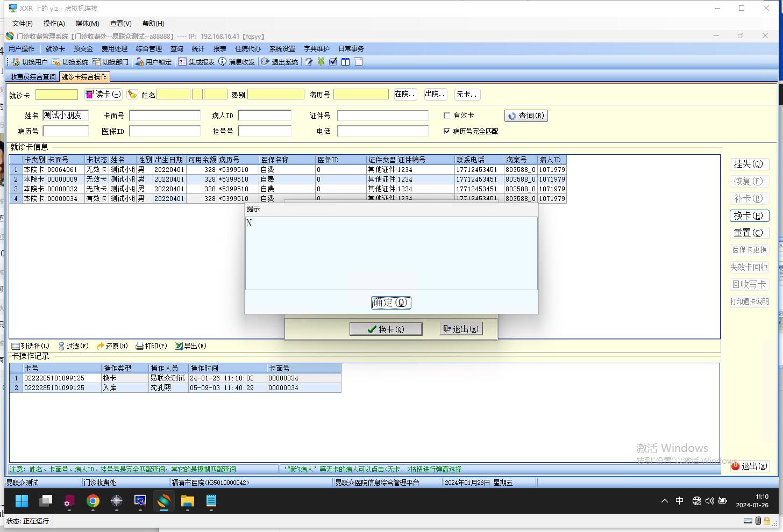The image size is (783, 532).
Task: Show hidden tray icons chevron
Action: [665, 501]
